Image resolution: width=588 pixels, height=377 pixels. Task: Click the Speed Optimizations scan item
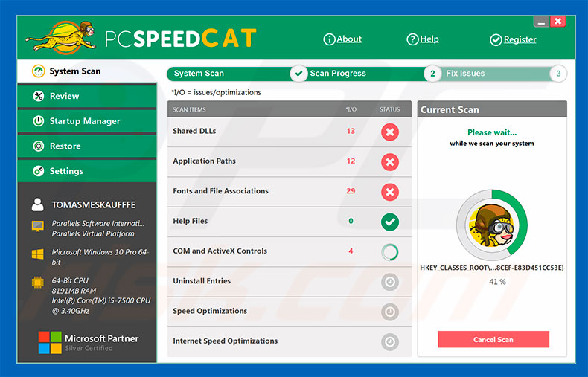[289, 312]
